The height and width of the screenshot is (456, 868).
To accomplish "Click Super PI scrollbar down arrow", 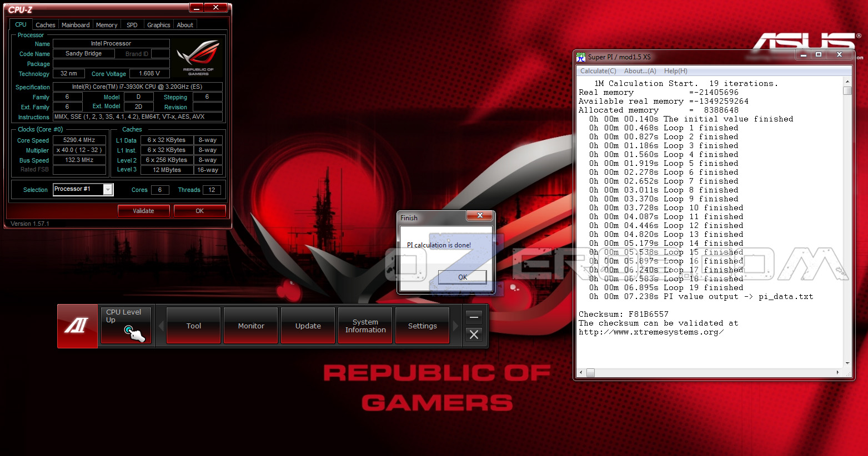I will (847, 363).
